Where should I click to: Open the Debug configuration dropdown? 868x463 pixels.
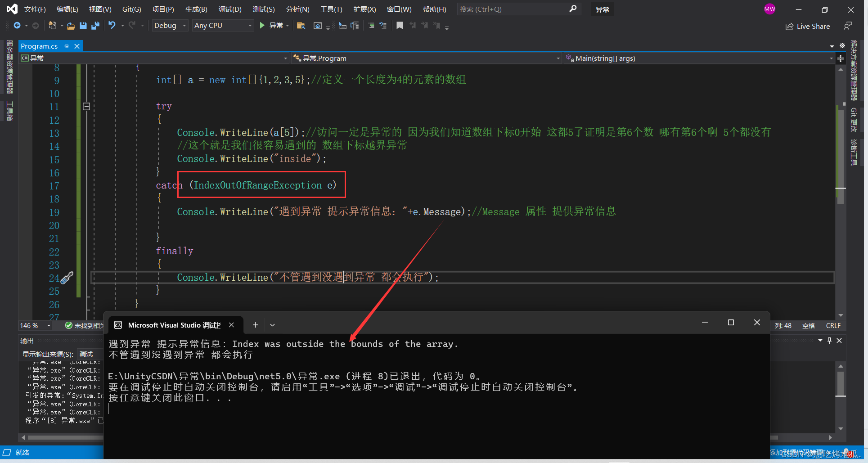[170, 26]
